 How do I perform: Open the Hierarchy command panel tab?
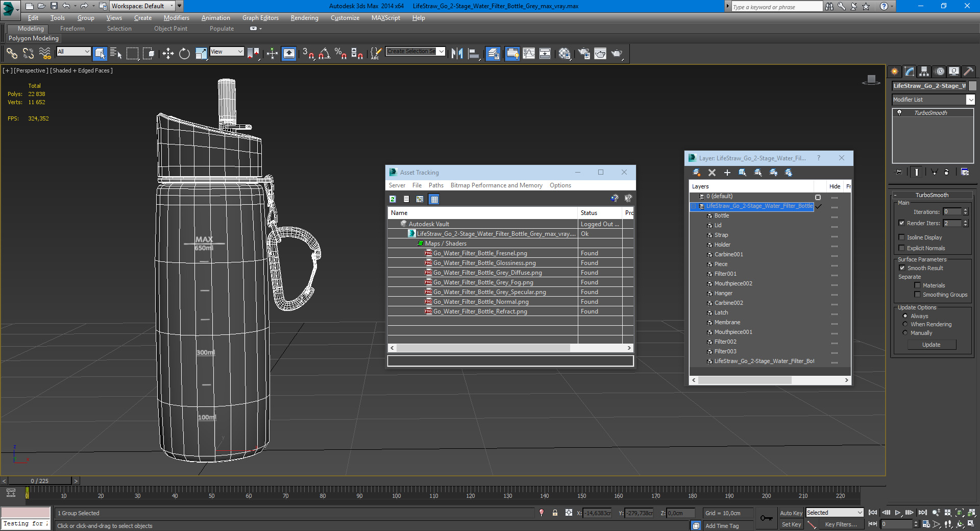[924, 71]
